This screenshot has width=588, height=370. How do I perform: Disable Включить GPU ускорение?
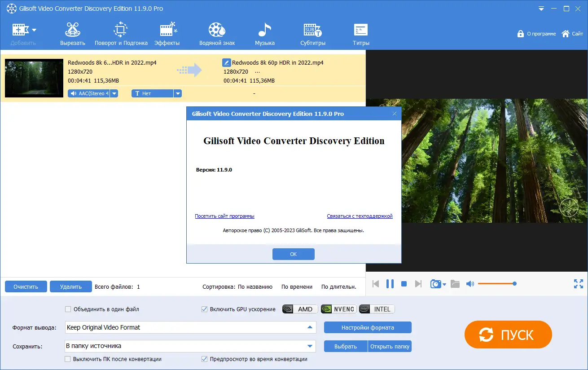[204, 309]
